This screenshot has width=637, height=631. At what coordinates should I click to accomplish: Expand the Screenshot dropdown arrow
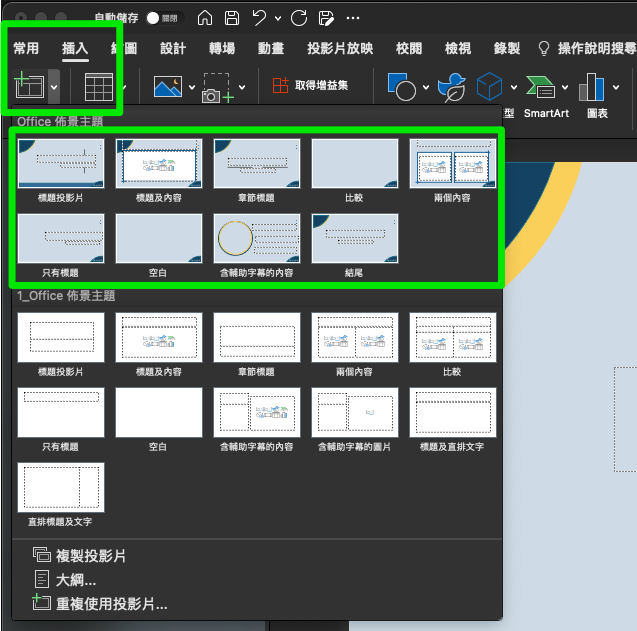[x=242, y=87]
